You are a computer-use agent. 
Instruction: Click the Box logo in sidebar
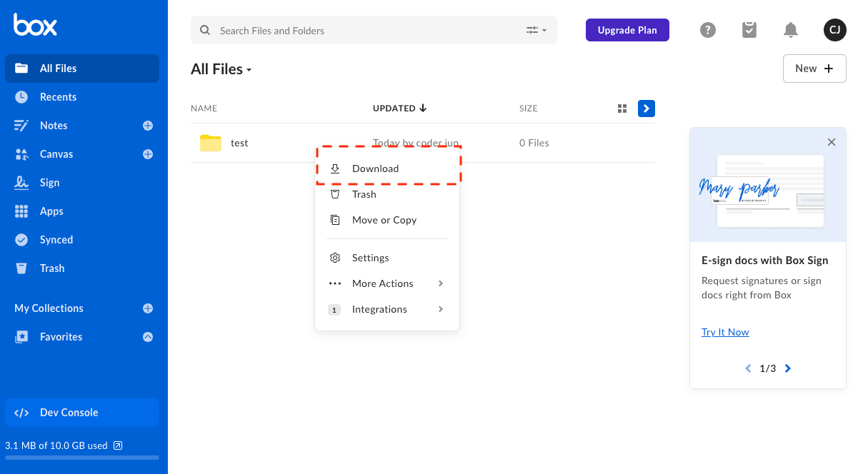pos(35,25)
